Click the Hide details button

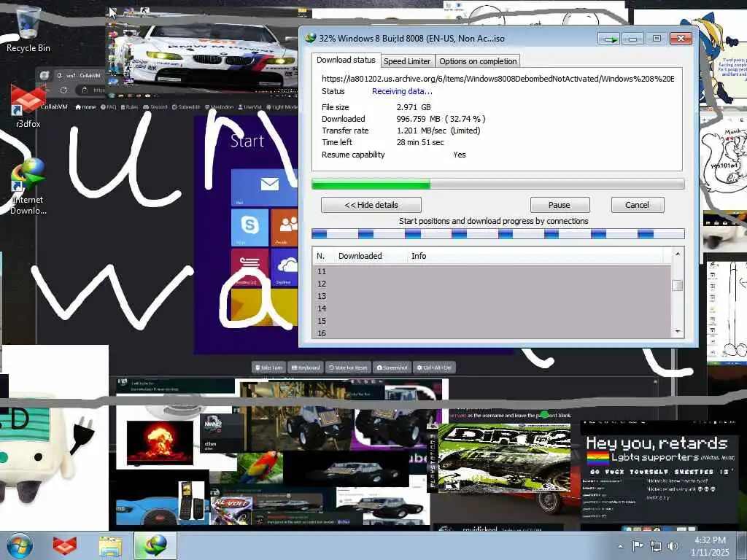(371, 205)
